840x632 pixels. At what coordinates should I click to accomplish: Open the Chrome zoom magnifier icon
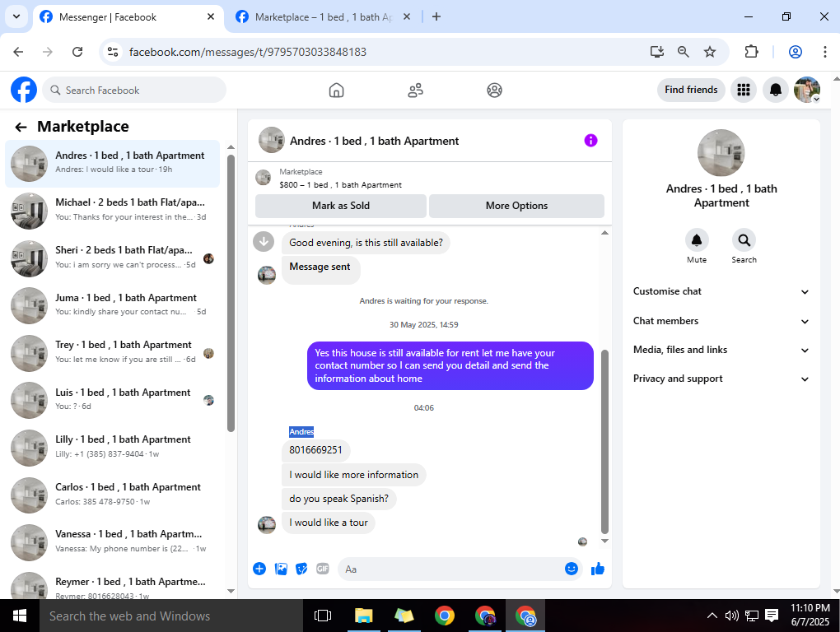tap(683, 52)
